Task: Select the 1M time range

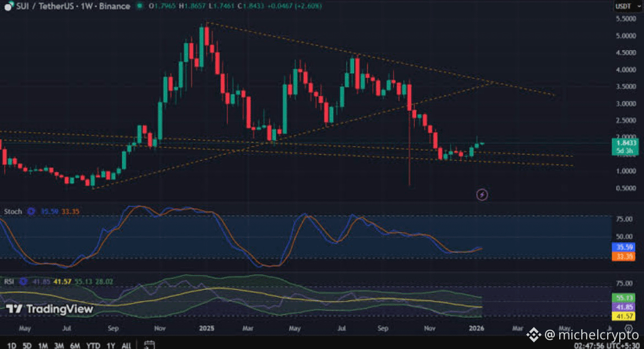Action: [43, 345]
